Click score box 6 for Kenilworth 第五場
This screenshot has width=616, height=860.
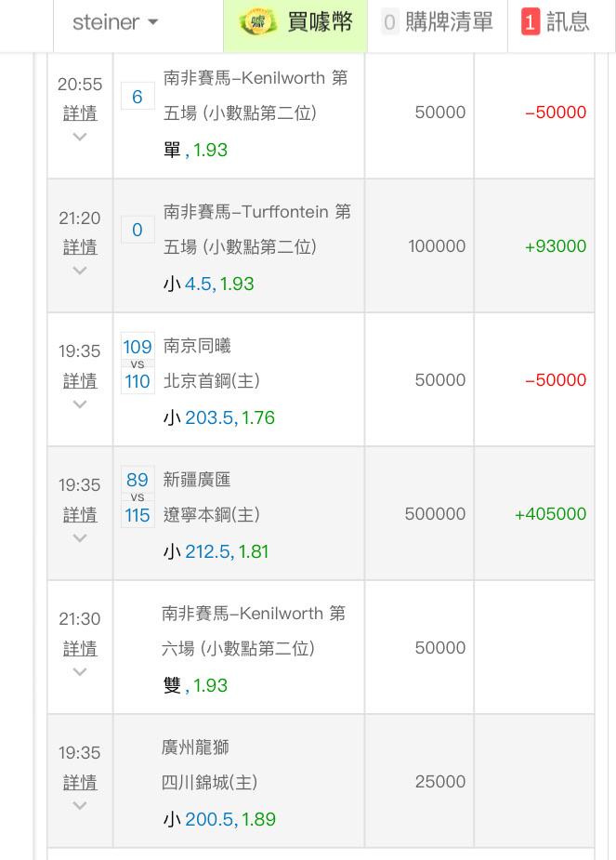click(x=138, y=97)
